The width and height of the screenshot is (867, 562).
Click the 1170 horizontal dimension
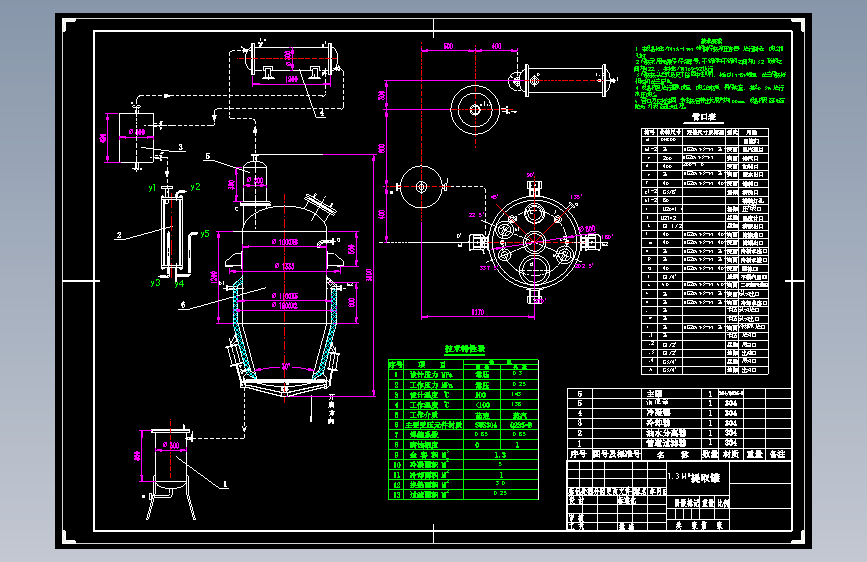pos(478,313)
